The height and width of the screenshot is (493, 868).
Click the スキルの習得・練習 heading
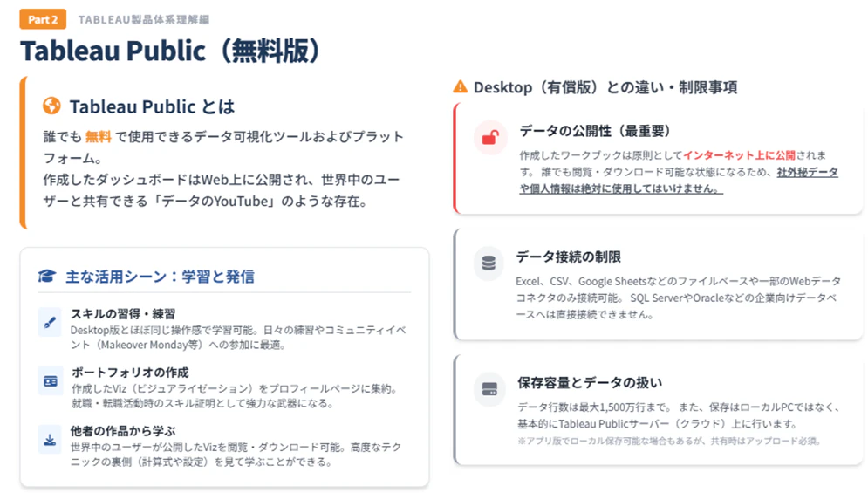pyautogui.click(x=123, y=314)
